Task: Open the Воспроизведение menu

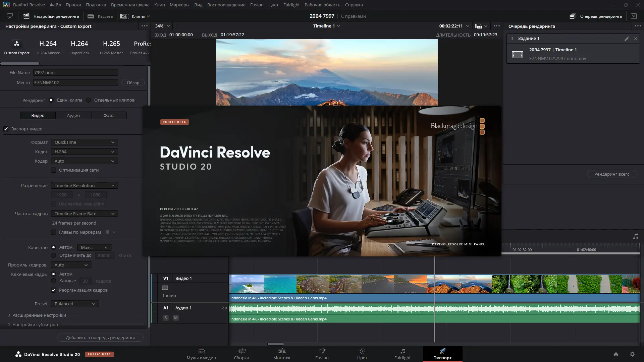Action: [x=226, y=5]
